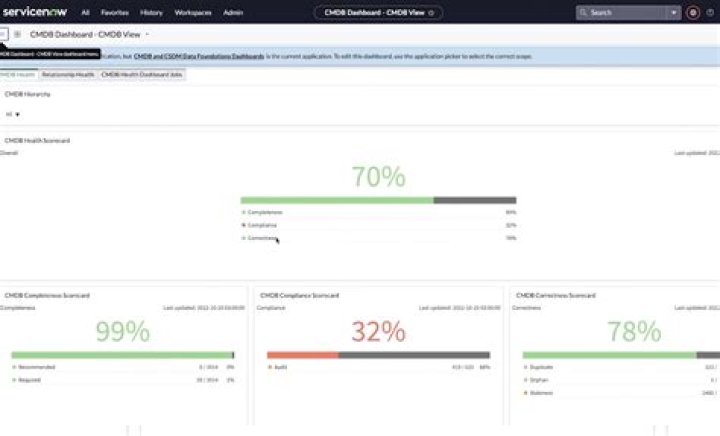
Task: Switch to the Relationship Health tab
Action: [x=69, y=74]
